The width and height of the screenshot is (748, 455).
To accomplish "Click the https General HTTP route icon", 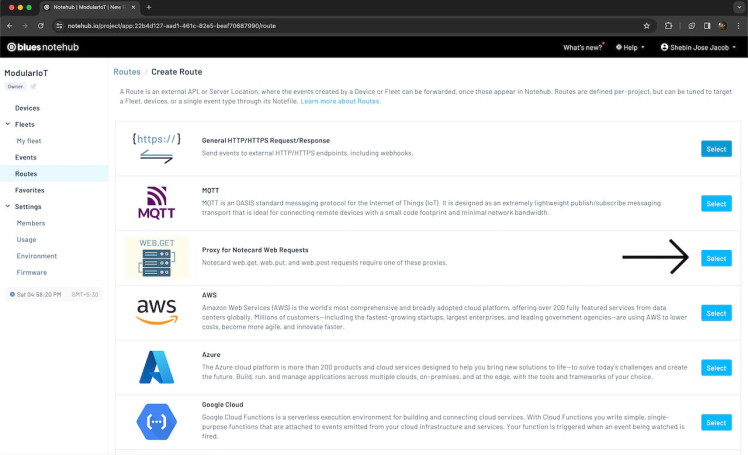I will tap(156, 148).
